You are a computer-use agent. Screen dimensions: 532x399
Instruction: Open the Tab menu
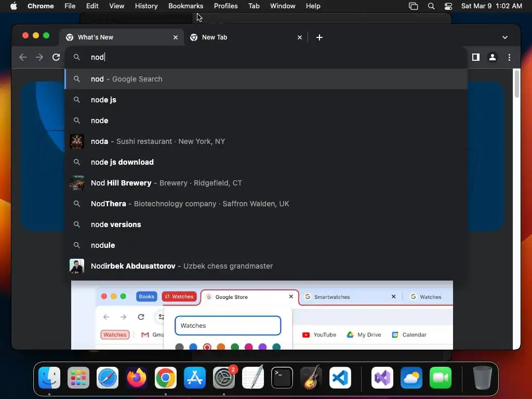[x=254, y=6]
